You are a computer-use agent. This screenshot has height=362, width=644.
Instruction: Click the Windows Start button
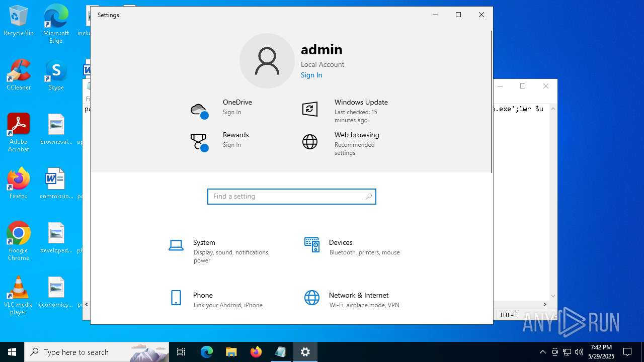(x=12, y=352)
